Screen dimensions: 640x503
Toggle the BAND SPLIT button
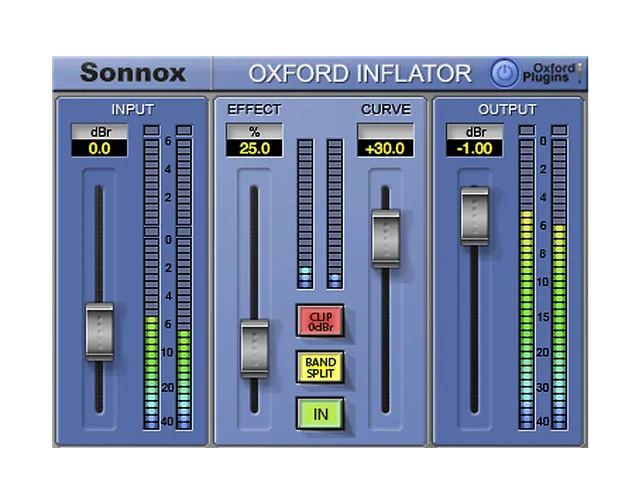pyautogui.click(x=320, y=367)
